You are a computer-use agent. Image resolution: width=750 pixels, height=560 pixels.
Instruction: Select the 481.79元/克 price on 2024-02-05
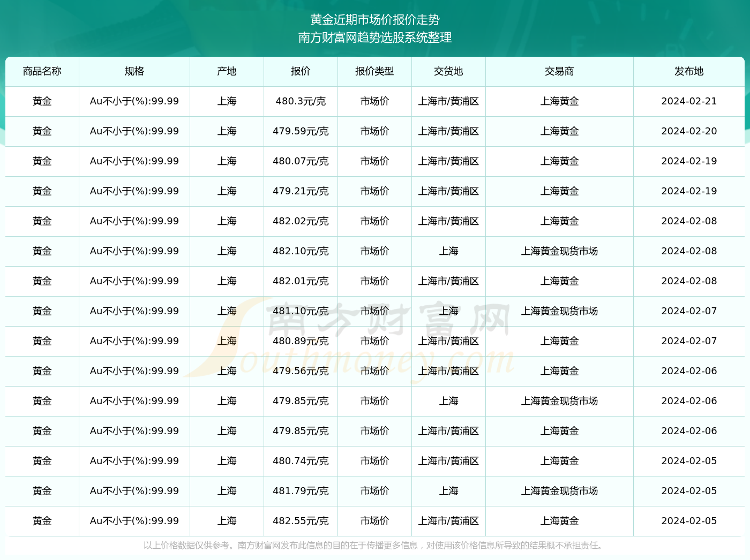[301, 491]
